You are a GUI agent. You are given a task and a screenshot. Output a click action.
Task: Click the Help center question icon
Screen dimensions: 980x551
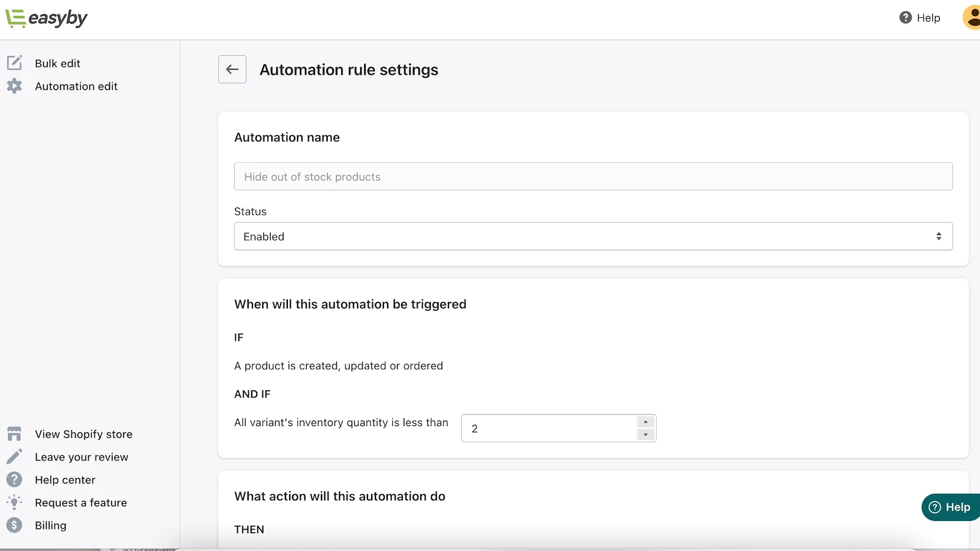point(14,479)
